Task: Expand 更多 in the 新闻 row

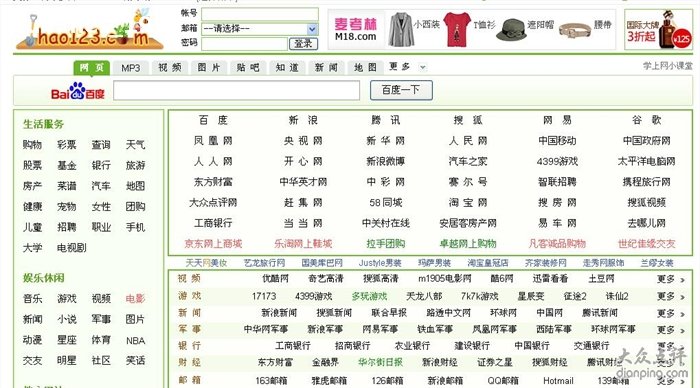Action: 670,313
